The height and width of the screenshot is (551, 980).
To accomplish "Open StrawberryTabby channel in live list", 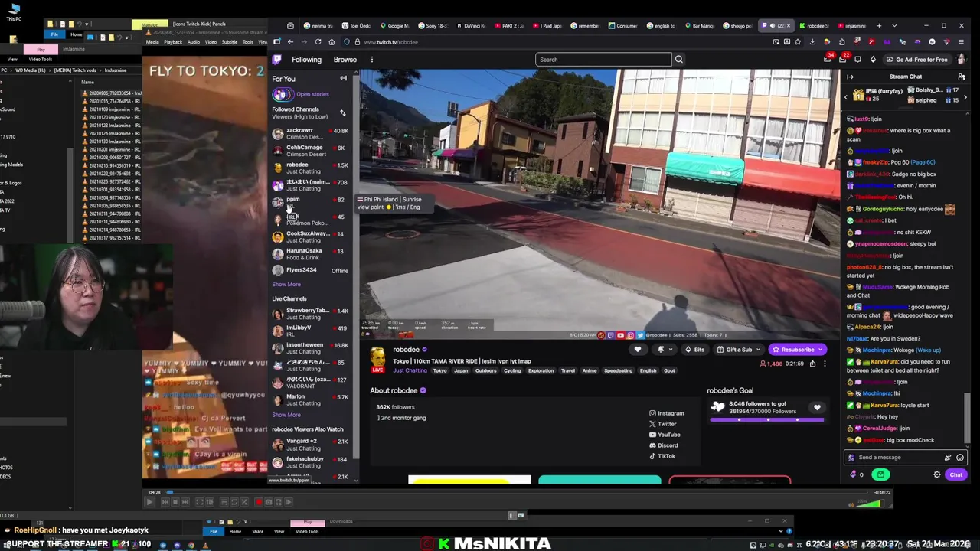I will click(310, 314).
